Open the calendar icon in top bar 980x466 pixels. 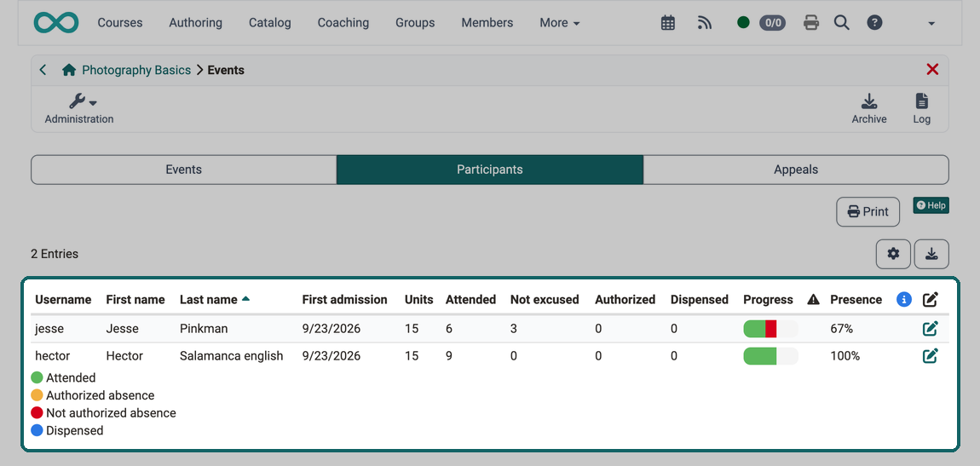[668, 23]
